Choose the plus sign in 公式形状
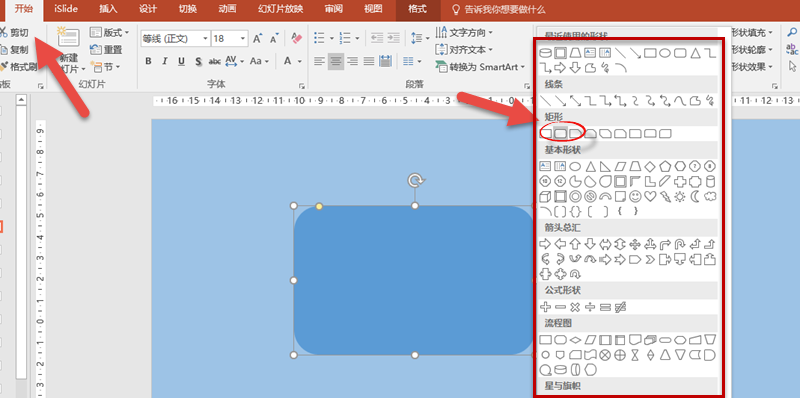The height and width of the screenshot is (398, 800). (x=545, y=307)
